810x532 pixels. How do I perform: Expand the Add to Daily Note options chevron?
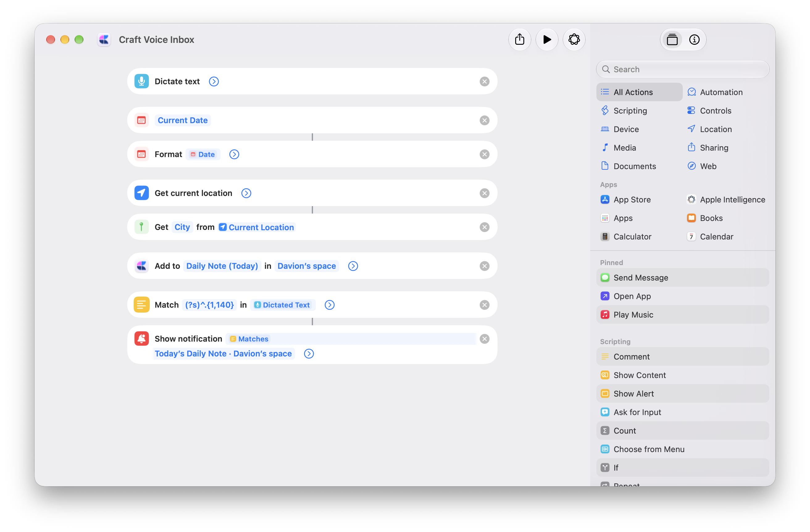(x=353, y=266)
